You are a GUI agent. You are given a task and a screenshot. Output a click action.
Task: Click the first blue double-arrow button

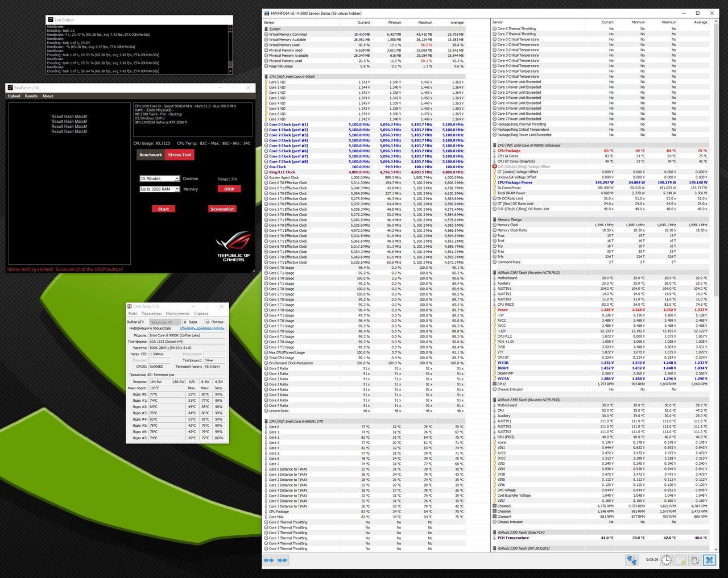268,560
